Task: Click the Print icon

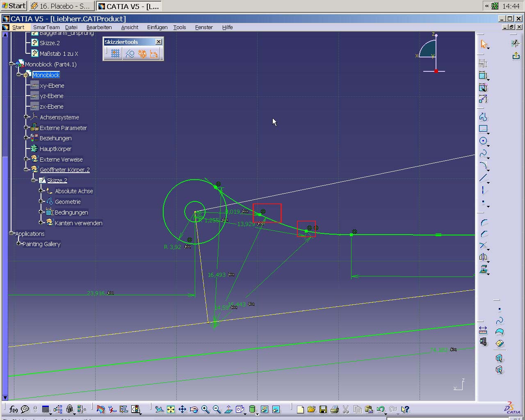Action: (334, 409)
